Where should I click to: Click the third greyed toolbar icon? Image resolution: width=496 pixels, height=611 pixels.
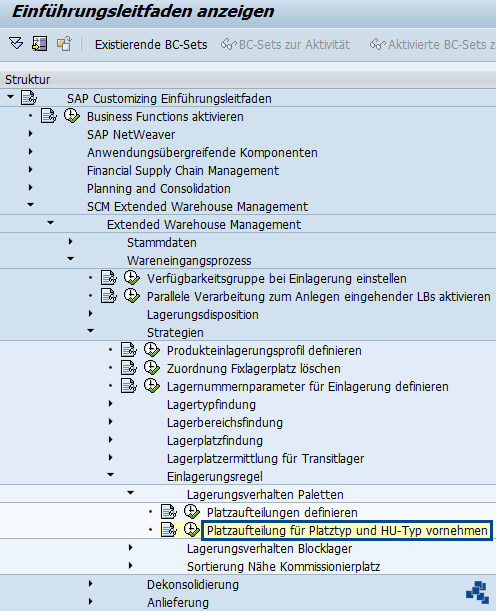tap(64, 43)
